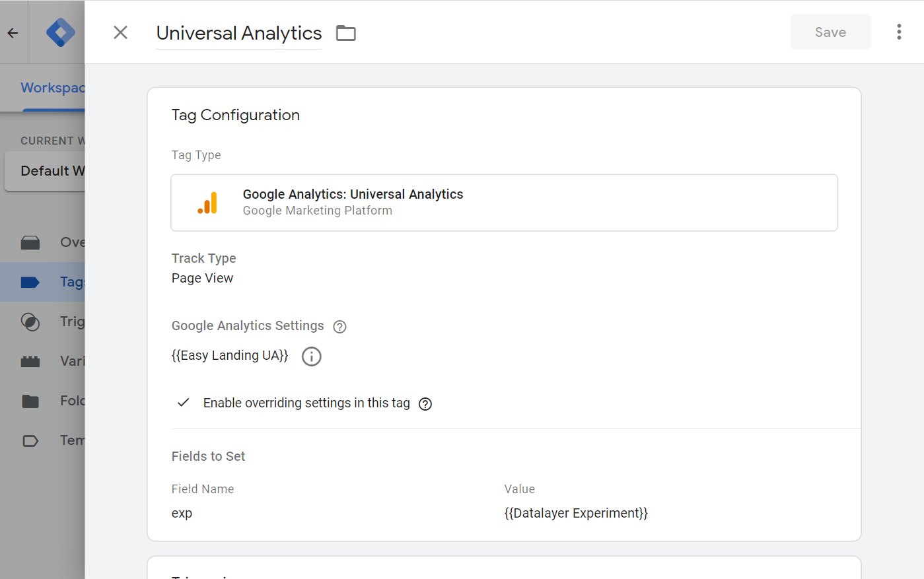Close the tag editor with the X icon
This screenshot has width=924, height=579.
(x=120, y=32)
